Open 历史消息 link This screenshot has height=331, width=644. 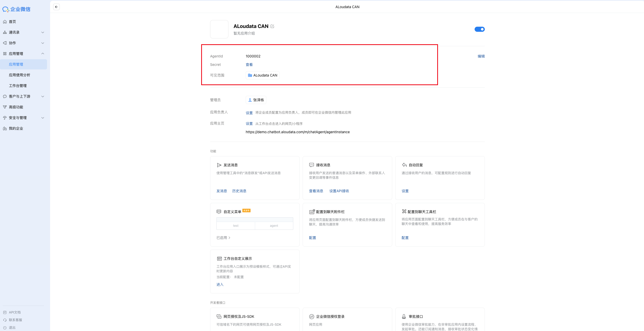pyautogui.click(x=239, y=191)
